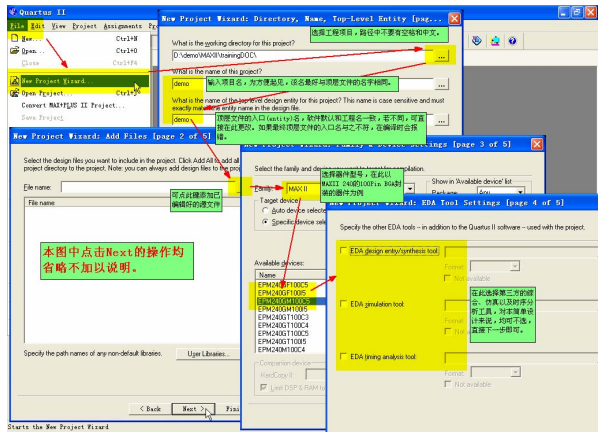Image resolution: width=609 pixels, height=436 pixels.
Task: Select device EPM240GT100C3 in list
Action: pyautogui.click(x=283, y=317)
